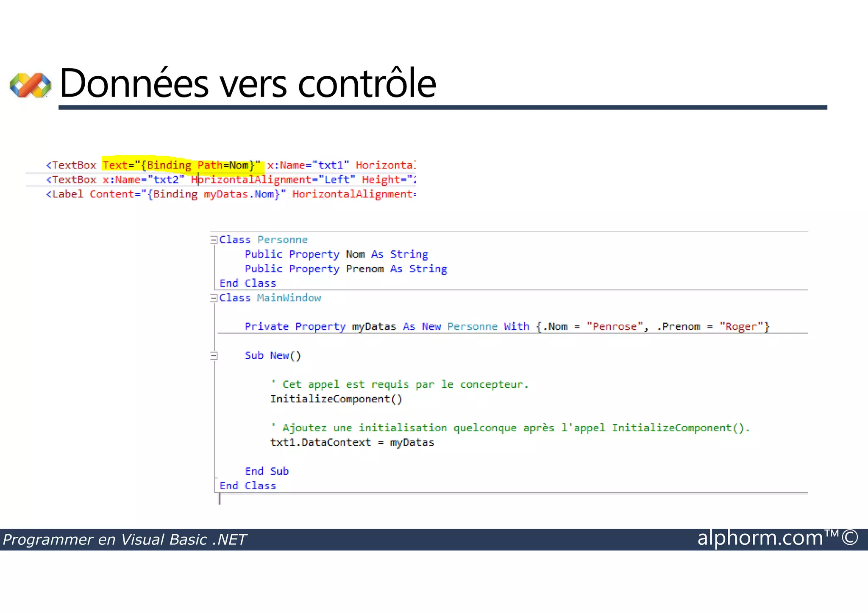Collapse the Sub New() code region
868x613 pixels.
coord(214,356)
